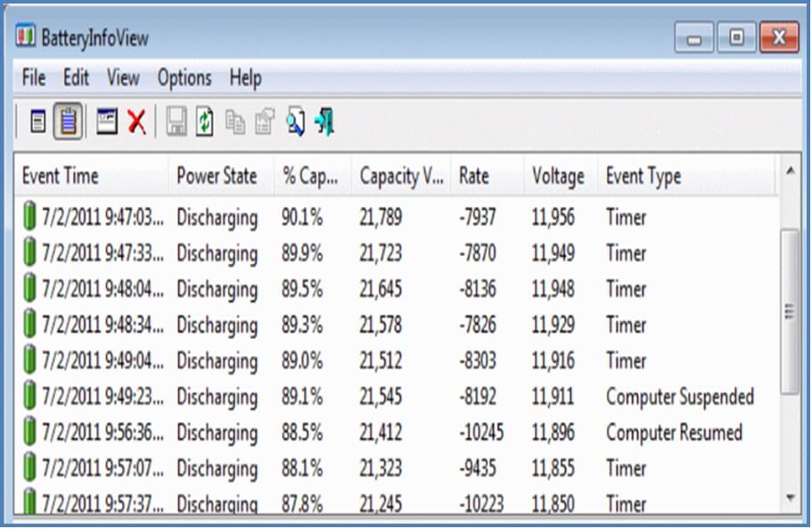Click the Copy selected items icon
This screenshot has height=529, width=812.
[x=235, y=122]
